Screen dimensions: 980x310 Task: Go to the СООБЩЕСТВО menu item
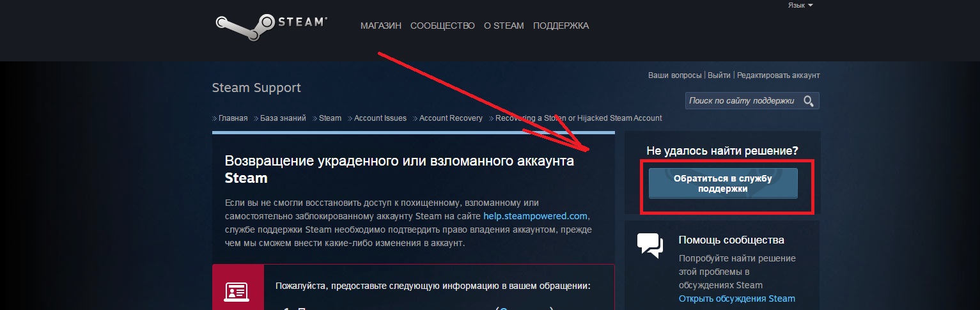442,26
